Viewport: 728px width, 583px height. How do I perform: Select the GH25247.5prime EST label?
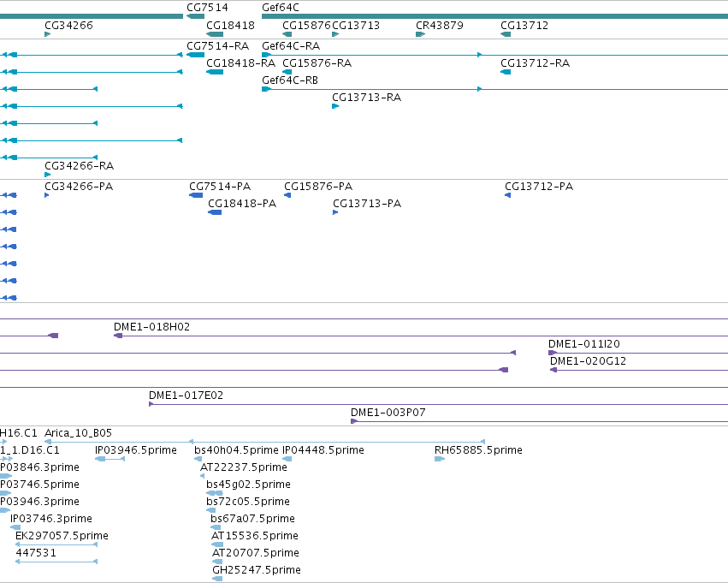tap(257, 570)
